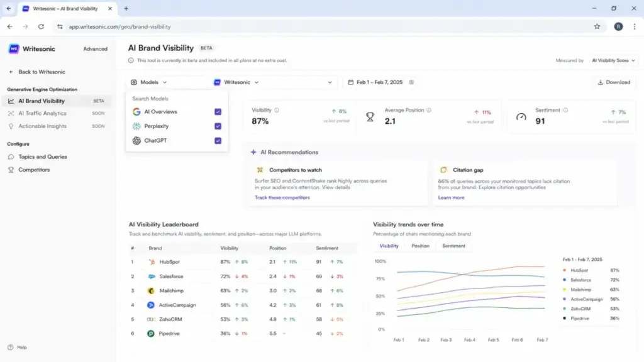Uncheck the AI Overviews checkbox
This screenshot has height=362, width=644.
coord(218,112)
